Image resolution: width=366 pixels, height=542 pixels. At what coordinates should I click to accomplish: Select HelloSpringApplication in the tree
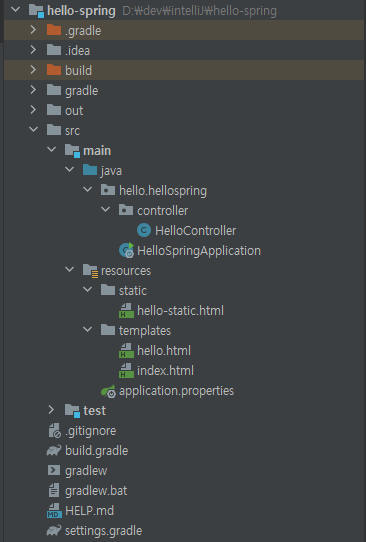coord(199,251)
